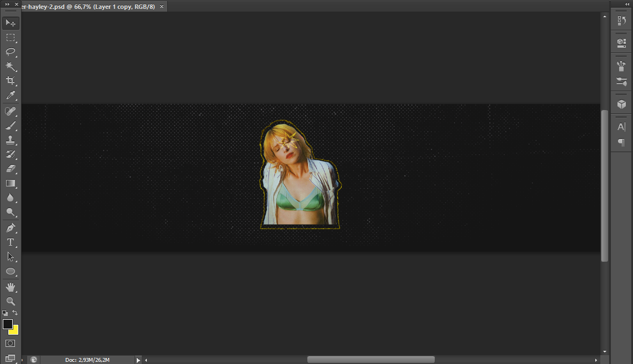Choose the Eyedropper tool
The image size is (633, 364).
10,96
